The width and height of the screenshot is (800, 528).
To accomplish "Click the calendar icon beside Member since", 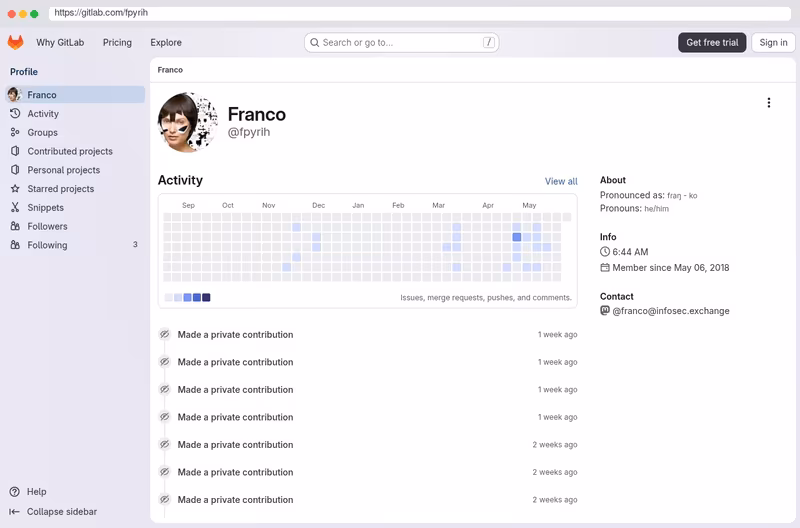I will click(605, 267).
